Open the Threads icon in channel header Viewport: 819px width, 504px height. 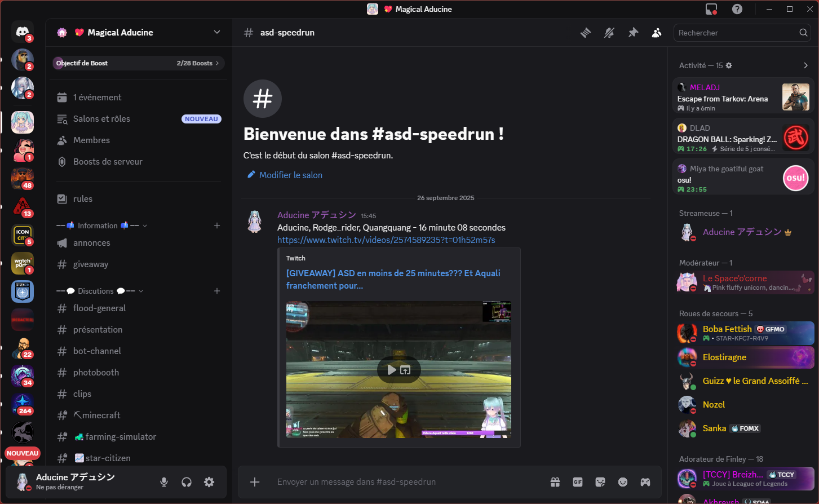[586, 33]
